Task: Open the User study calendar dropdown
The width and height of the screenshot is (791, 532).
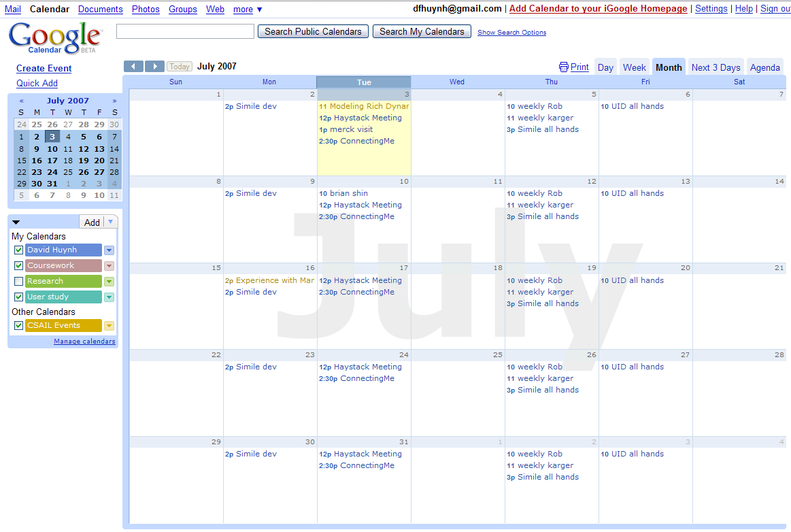Action: coord(109,297)
